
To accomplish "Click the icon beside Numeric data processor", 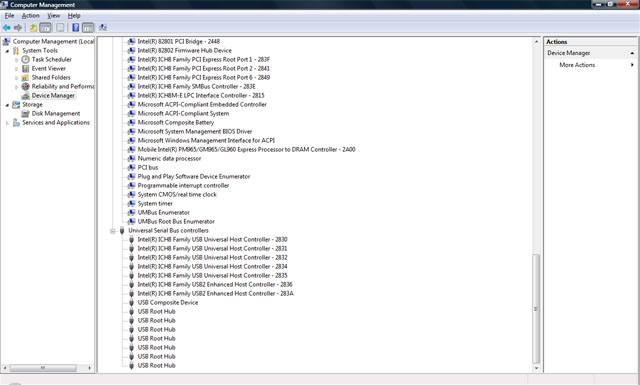I will pyautogui.click(x=131, y=158).
